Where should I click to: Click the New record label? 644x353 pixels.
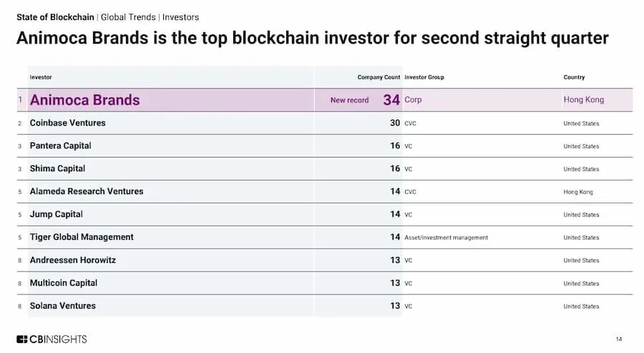click(x=349, y=100)
